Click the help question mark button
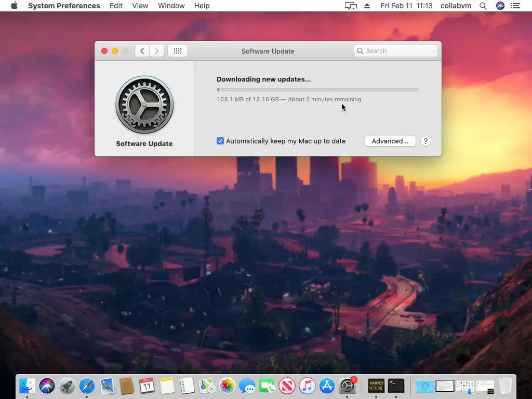The image size is (532, 399). 425,141
